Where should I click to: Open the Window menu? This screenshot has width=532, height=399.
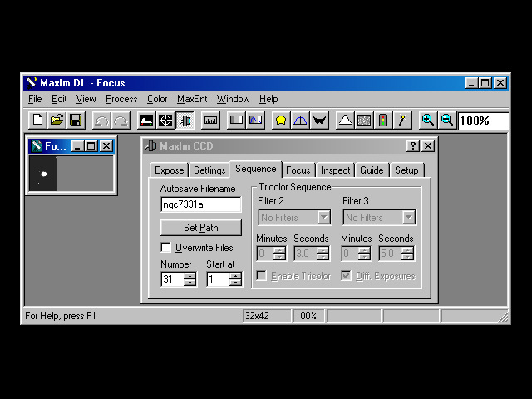pos(234,99)
